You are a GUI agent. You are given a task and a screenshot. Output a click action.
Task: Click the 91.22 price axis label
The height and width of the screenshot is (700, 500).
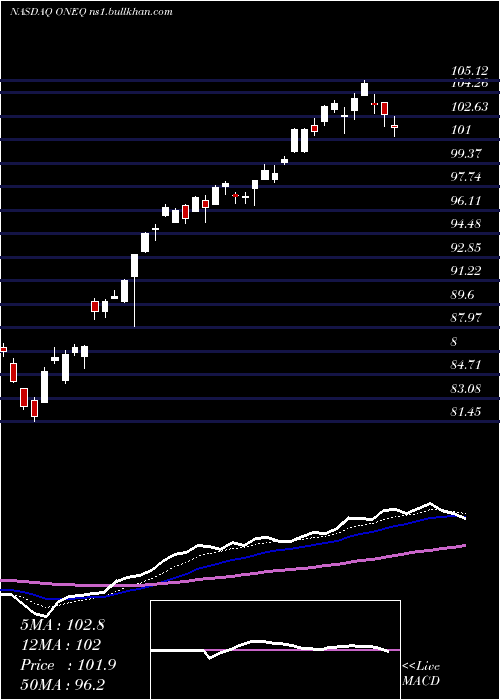tap(466, 271)
